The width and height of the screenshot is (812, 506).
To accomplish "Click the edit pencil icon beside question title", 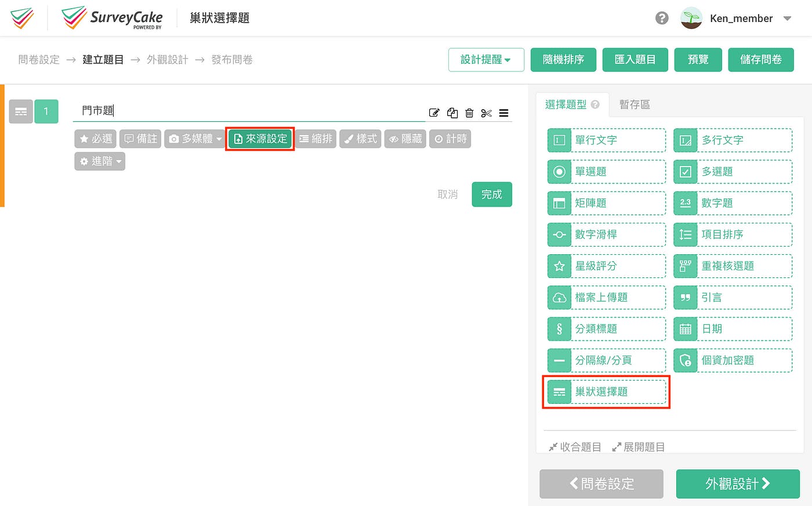I will point(434,113).
